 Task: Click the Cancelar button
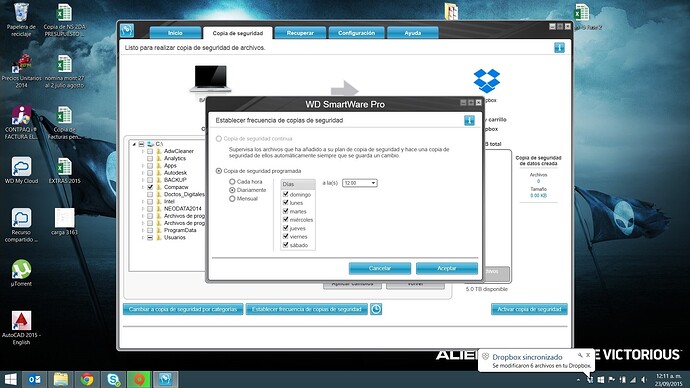(380, 268)
